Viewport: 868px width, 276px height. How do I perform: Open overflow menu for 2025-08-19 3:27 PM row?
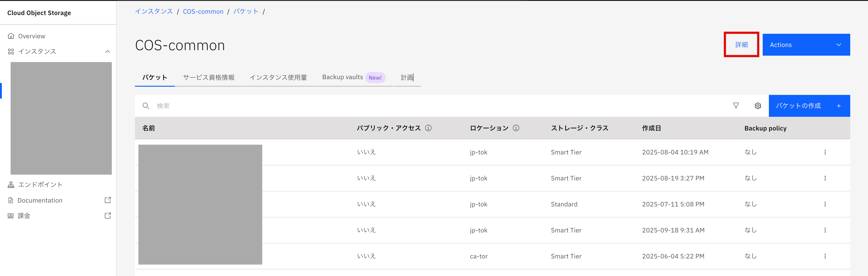click(x=825, y=178)
